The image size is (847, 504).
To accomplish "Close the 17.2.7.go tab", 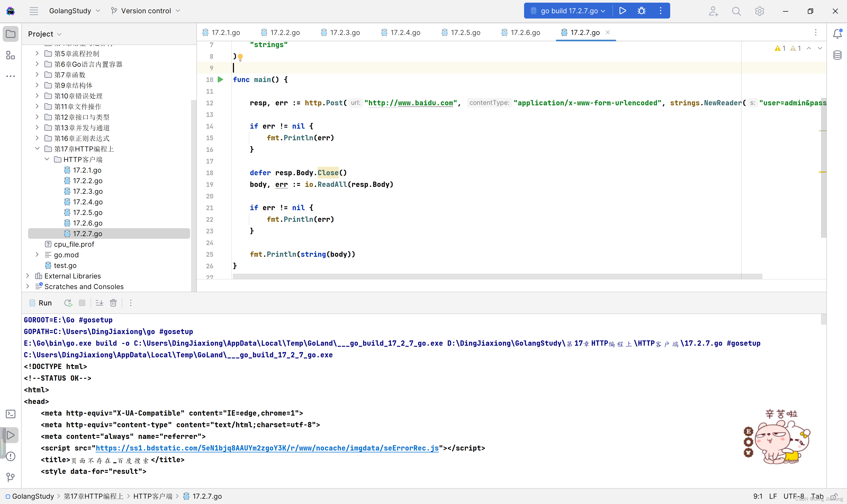I will click(607, 32).
